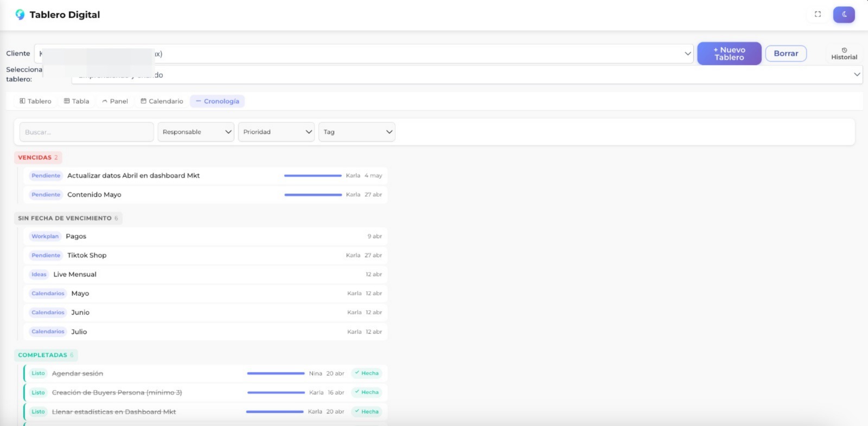Screen dimensions: 868x426
Task: Open task Contenido Mayo
Action: tap(205, 195)
